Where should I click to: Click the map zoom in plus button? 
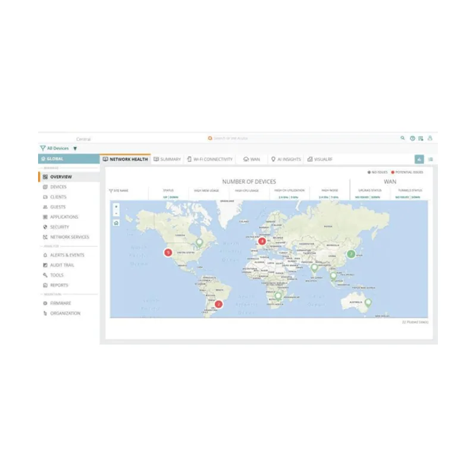[x=116, y=206]
